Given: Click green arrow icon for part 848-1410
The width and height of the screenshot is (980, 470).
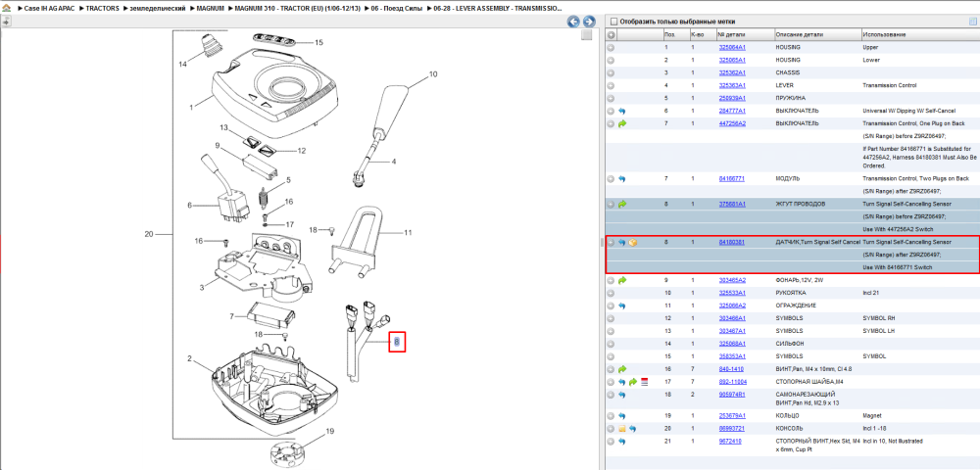Looking at the screenshot, I should [622, 369].
